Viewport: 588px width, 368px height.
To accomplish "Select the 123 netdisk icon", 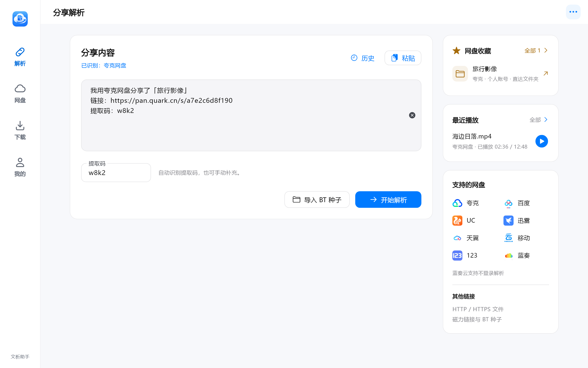I will pyautogui.click(x=457, y=256).
